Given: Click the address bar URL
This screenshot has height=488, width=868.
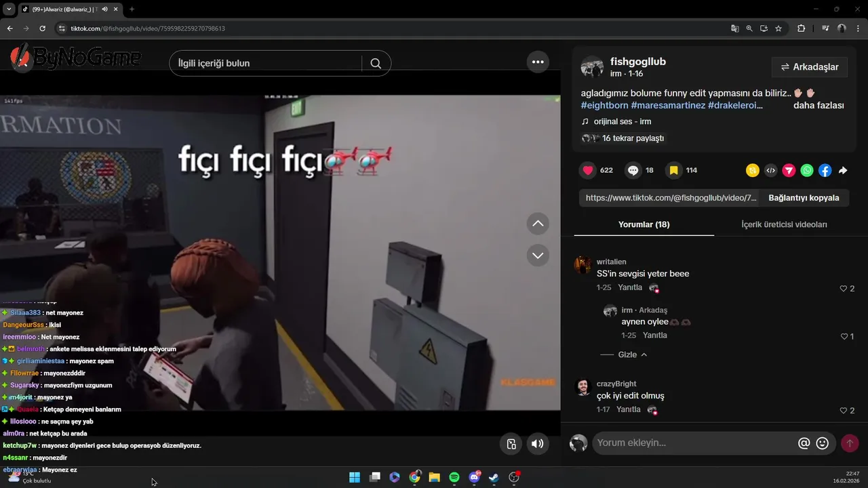Looking at the screenshot, I should (x=148, y=28).
